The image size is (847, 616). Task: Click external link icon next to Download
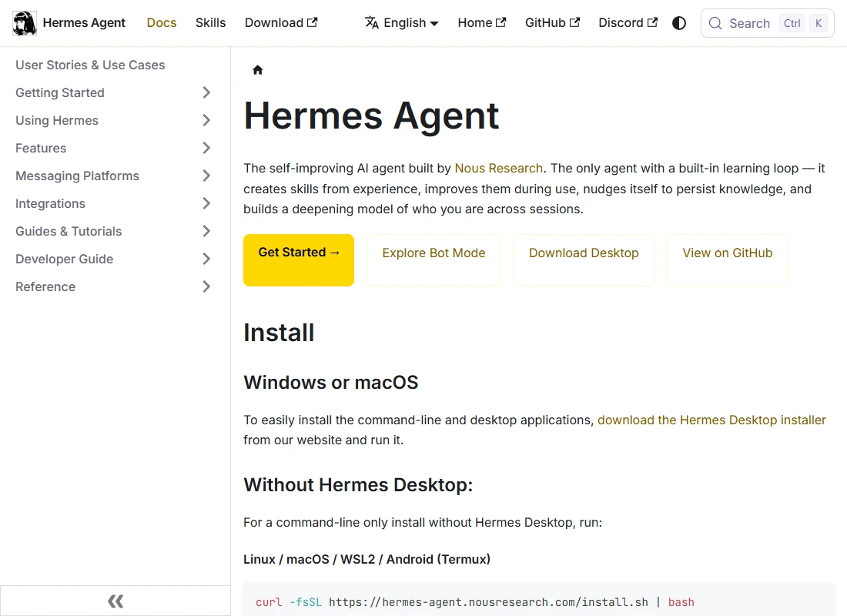[312, 22]
